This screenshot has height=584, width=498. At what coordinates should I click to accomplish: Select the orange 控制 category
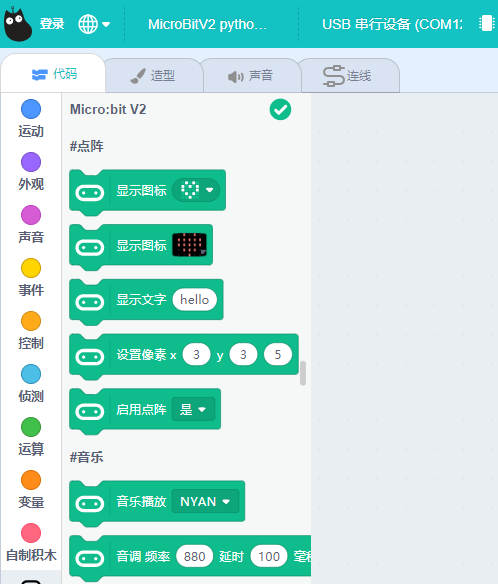(x=31, y=331)
